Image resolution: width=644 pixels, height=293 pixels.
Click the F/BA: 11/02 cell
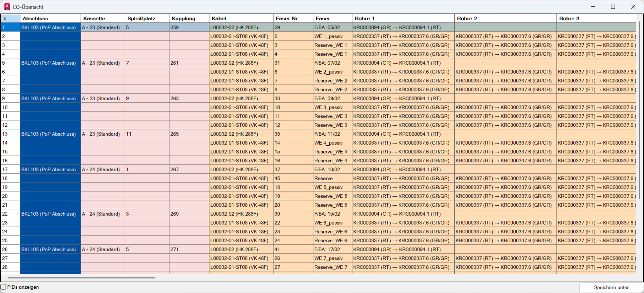[333, 134]
